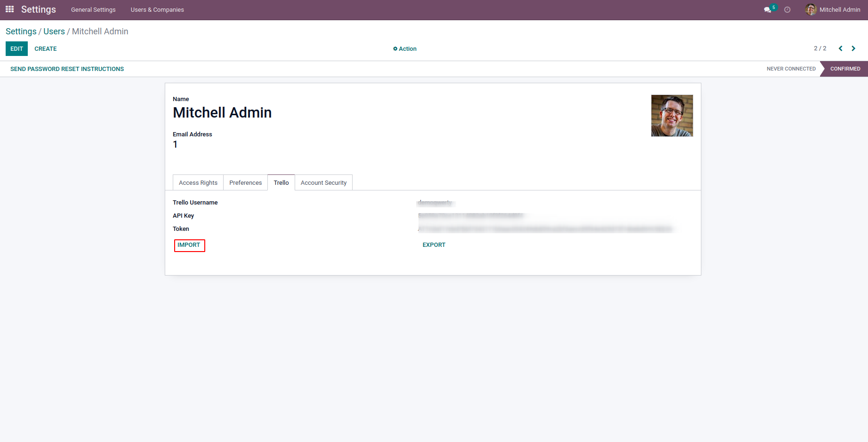Switch to the Preferences tab
Screen dimensions: 868x442
click(245, 183)
